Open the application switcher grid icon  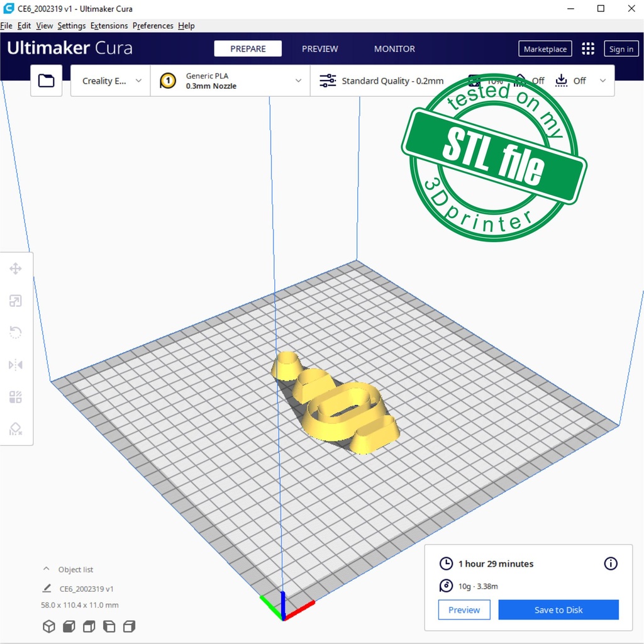588,49
